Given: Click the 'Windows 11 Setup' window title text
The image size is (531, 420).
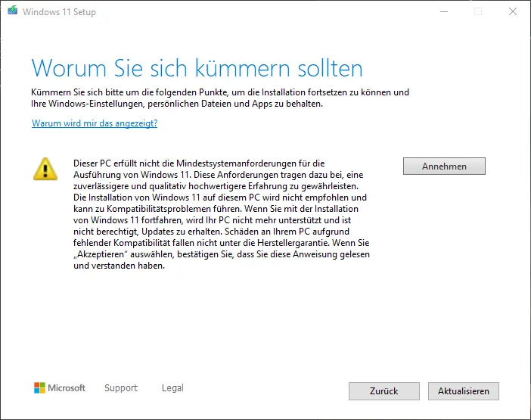Looking at the screenshot, I should coord(59,12).
